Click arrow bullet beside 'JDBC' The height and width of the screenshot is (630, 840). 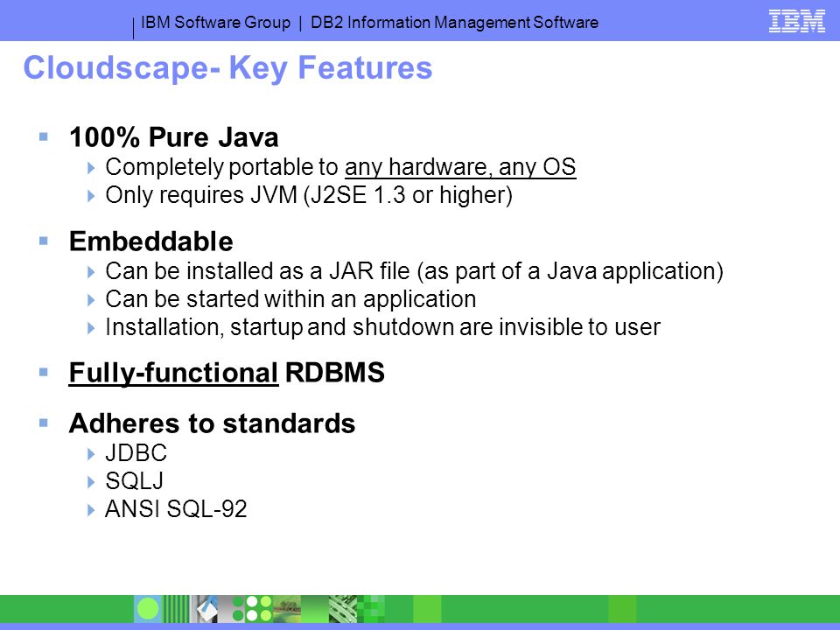click(x=90, y=454)
